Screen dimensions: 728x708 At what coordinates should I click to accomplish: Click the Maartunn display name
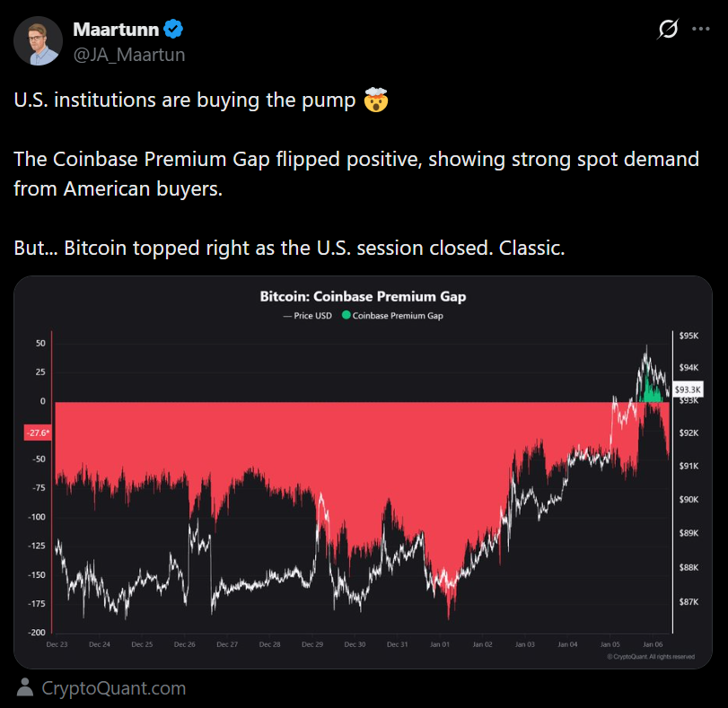115,30
